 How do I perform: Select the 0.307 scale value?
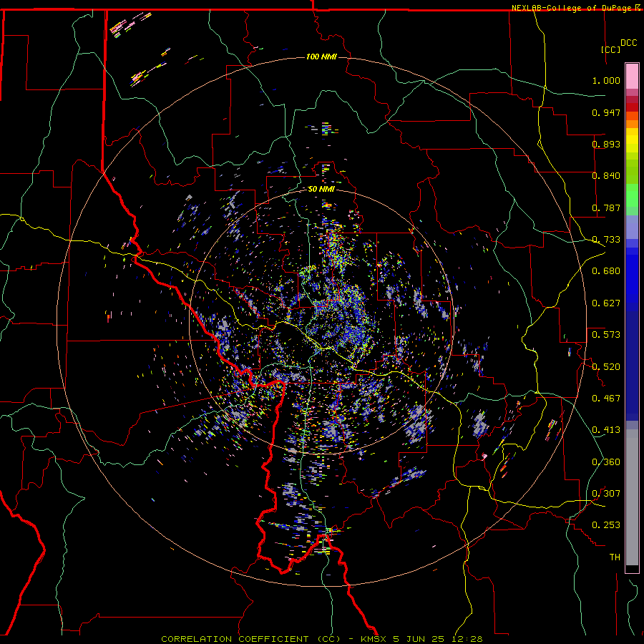(606, 494)
